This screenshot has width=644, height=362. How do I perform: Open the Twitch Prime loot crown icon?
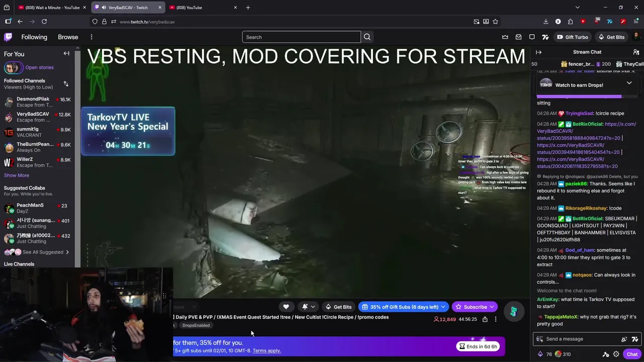(505, 37)
